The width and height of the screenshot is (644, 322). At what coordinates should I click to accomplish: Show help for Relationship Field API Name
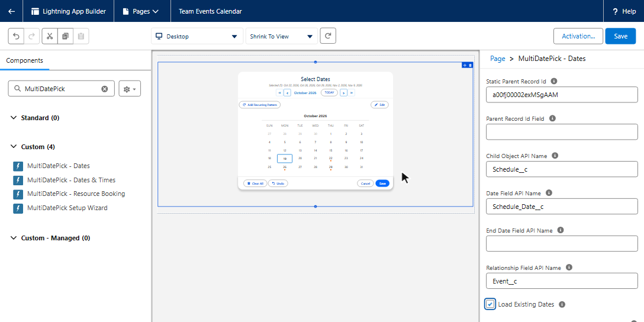pyautogui.click(x=569, y=267)
